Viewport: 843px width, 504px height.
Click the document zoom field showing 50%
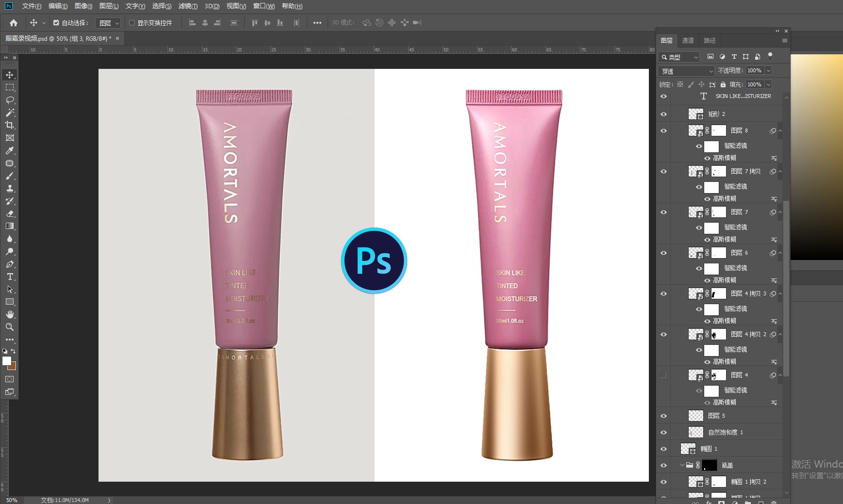click(x=12, y=500)
